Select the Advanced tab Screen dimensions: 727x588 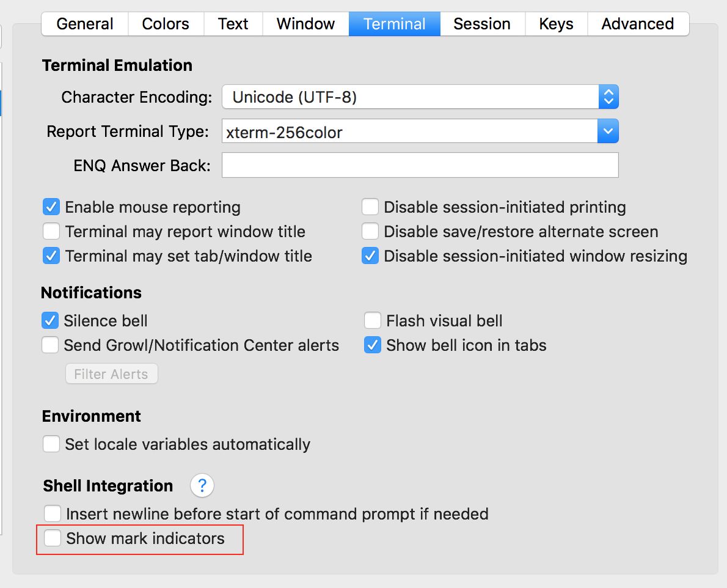(x=637, y=24)
